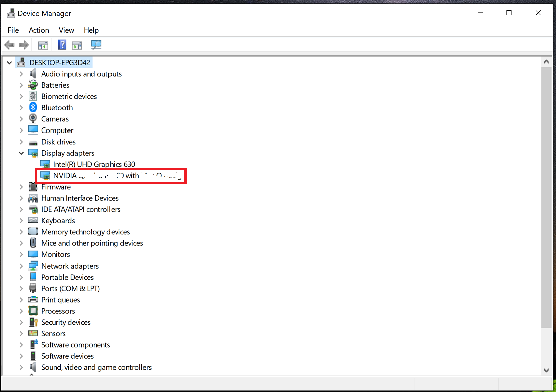The image size is (556, 392).
Task: Click the Help question mark toolbar icon
Action: 62,45
